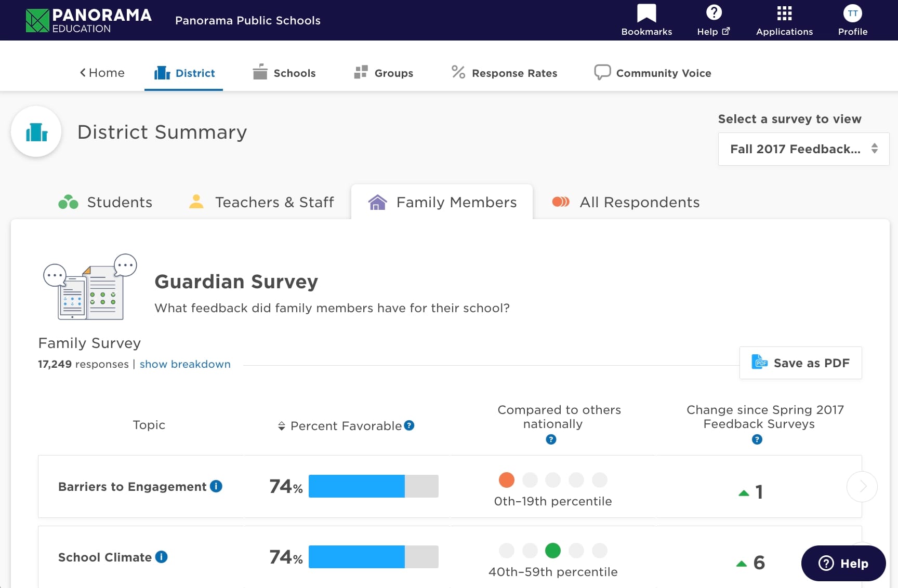Click the show breakdown link
Viewport: 898px width, 588px height.
coord(185,364)
